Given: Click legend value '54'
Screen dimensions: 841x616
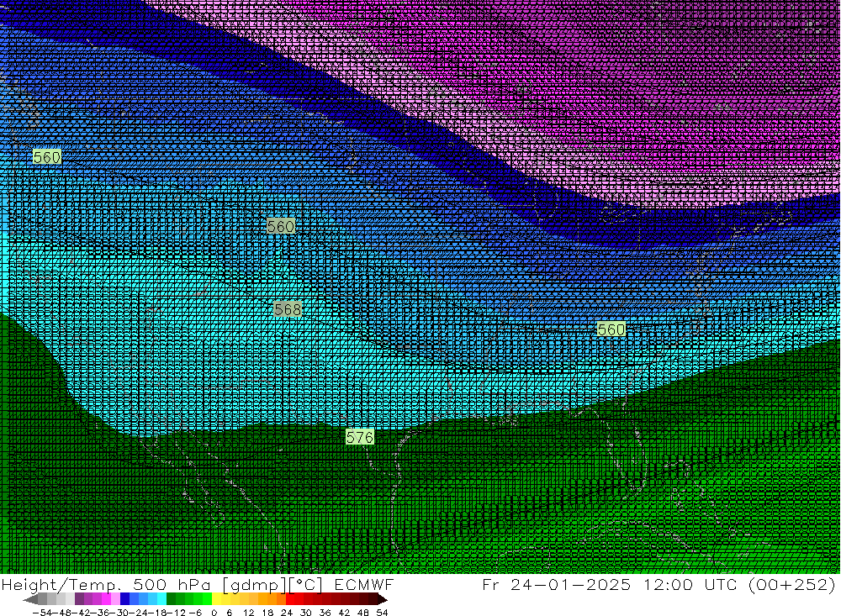Looking at the screenshot, I should [x=382, y=613].
